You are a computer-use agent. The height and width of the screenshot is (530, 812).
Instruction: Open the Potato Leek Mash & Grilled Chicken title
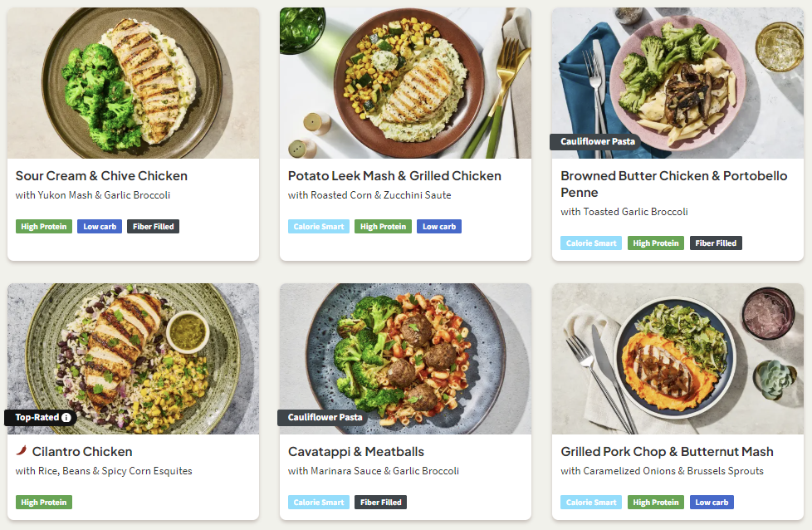[x=394, y=176]
